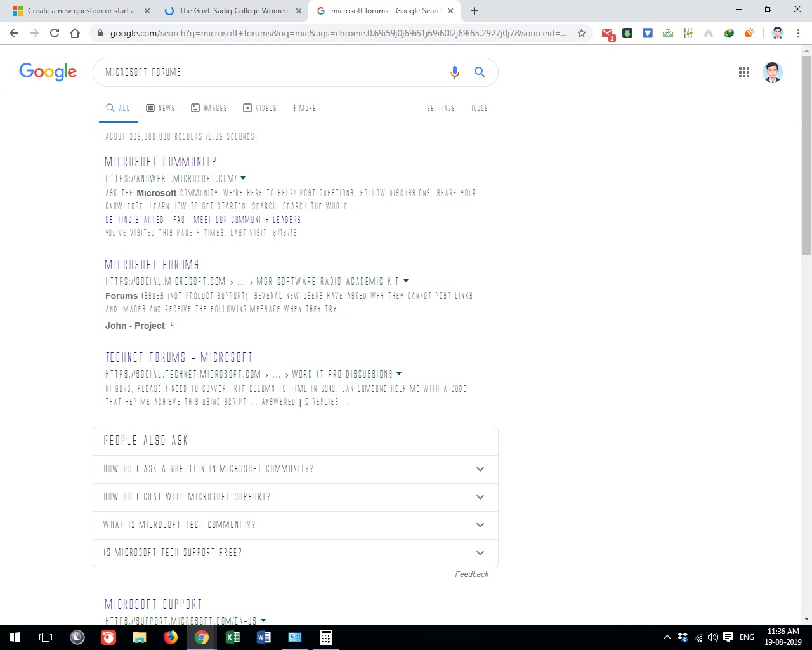Open the Gmail extension icon
Image resolution: width=812 pixels, height=650 pixels.
tap(608, 34)
